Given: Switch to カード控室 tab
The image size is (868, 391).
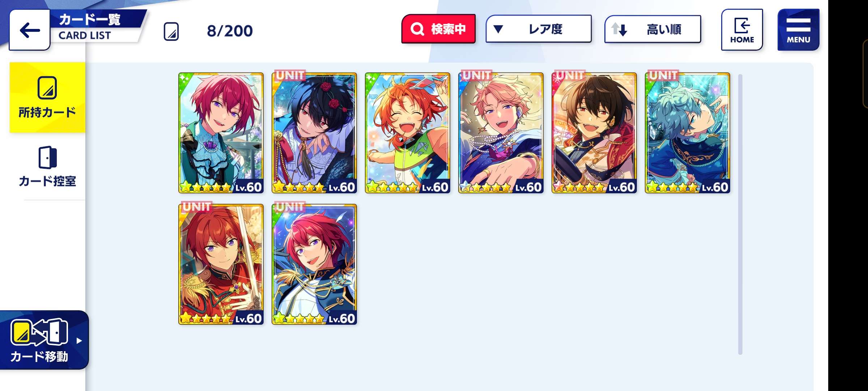Looking at the screenshot, I should [47, 167].
